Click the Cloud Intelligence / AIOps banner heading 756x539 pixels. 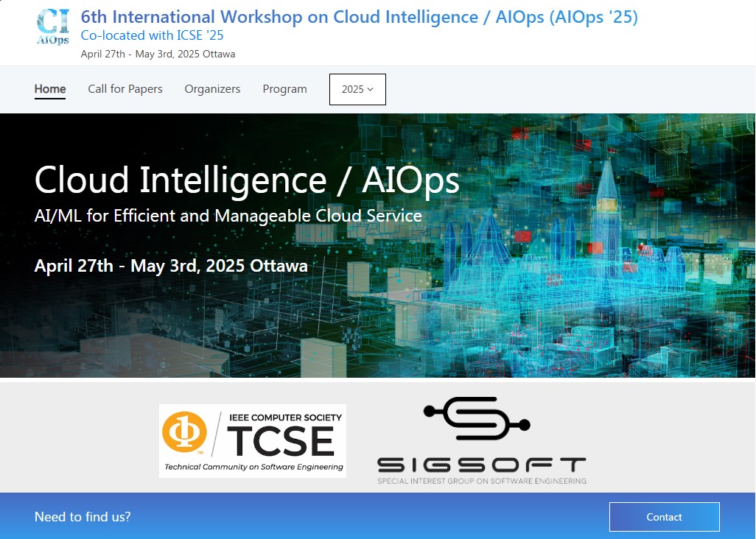point(247,180)
